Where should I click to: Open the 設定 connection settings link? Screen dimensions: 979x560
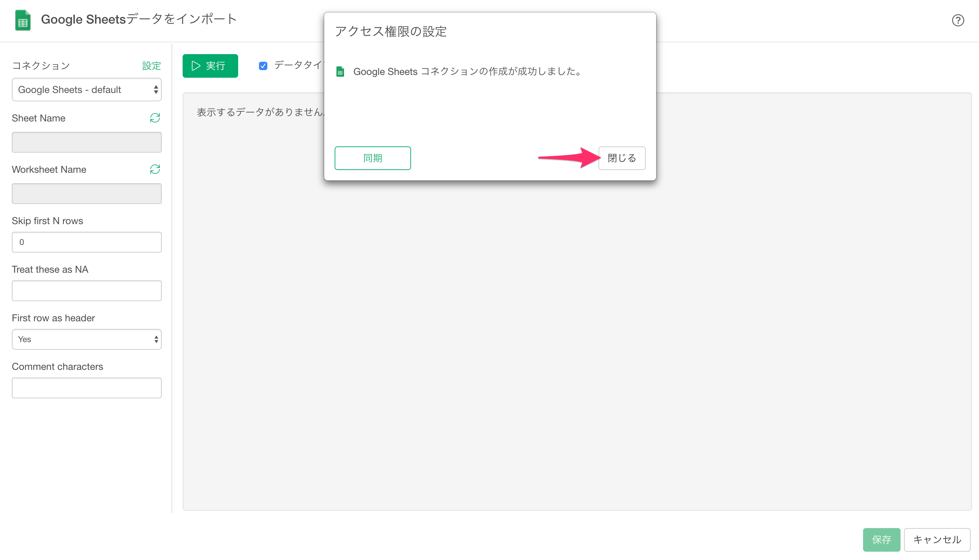pyautogui.click(x=152, y=66)
